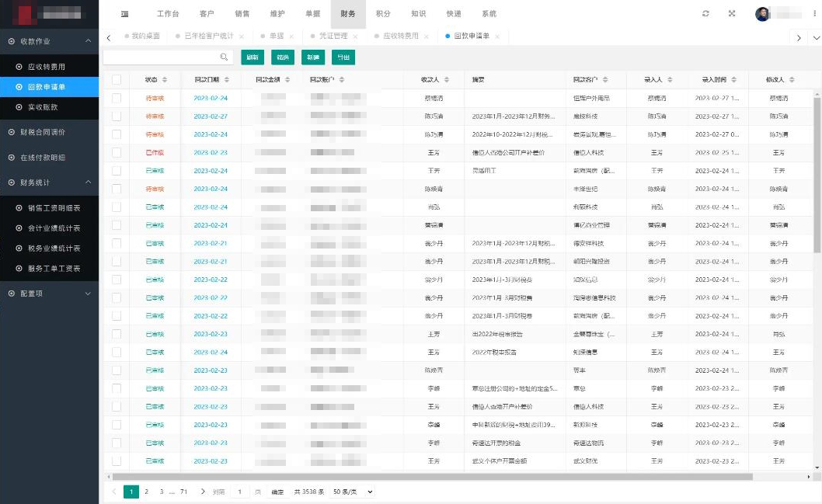Sort by the 回款日期 column arrows
The image size is (822, 504).
click(226, 80)
